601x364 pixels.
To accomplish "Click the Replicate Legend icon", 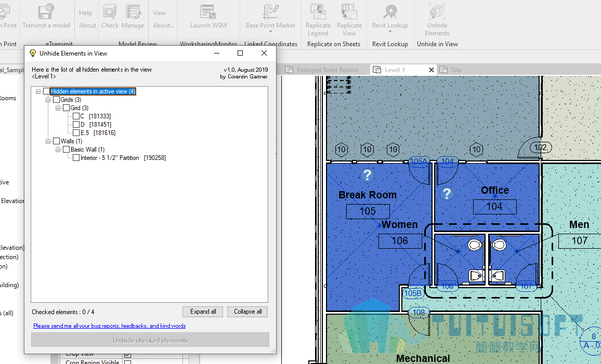I will [x=318, y=11].
